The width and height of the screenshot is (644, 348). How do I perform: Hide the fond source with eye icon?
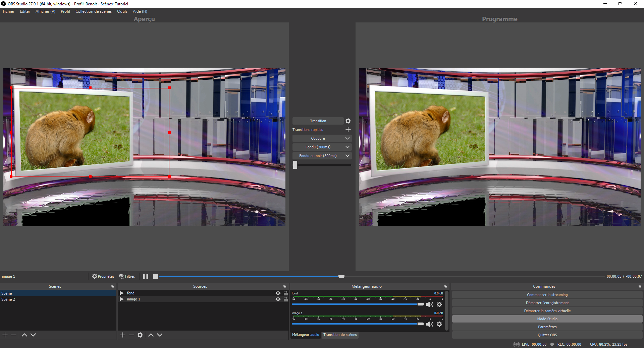pos(278,293)
